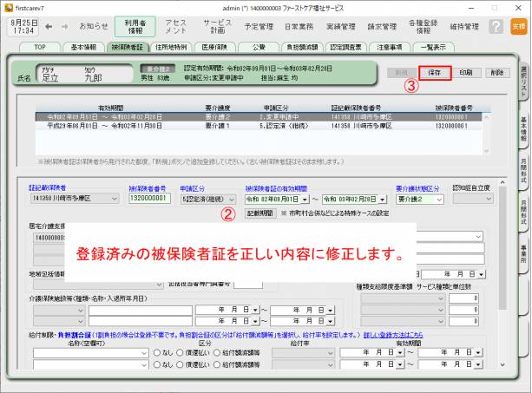This screenshot has width=532, height=393.
Task: Expand the 証記載保険者 dropdown
Action: pos(114,199)
